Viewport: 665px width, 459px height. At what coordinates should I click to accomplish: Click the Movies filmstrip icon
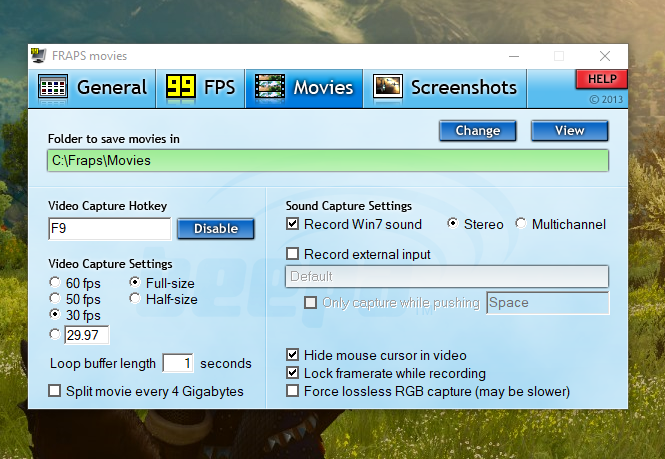(x=270, y=88)
